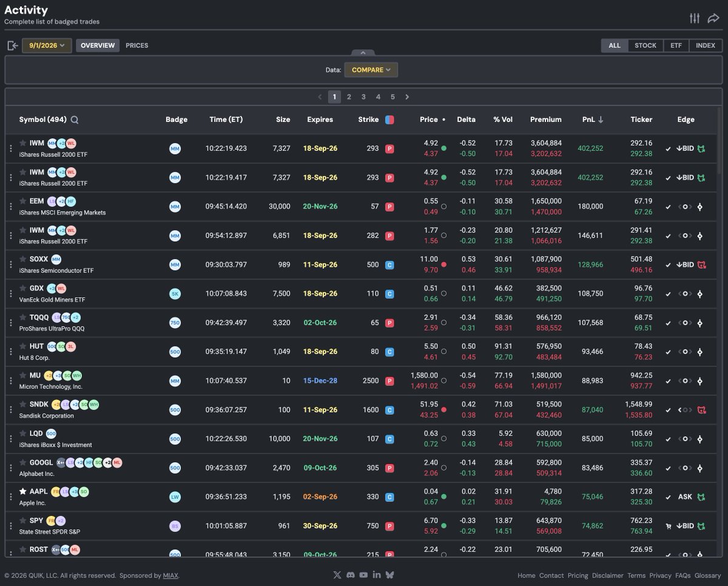
Task: Click green bull edge icon in SPY row
Action: [701, 526]
